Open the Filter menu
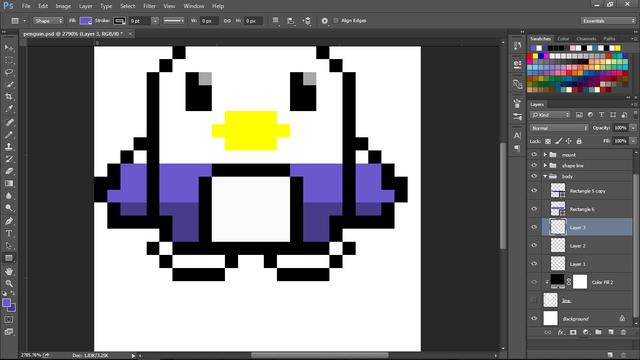 point(149,6)
